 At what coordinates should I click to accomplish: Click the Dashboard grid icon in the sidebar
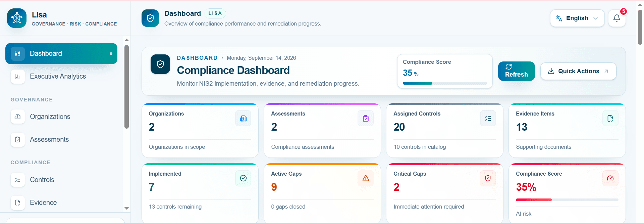pyautogui.click(x=18, y=53)
